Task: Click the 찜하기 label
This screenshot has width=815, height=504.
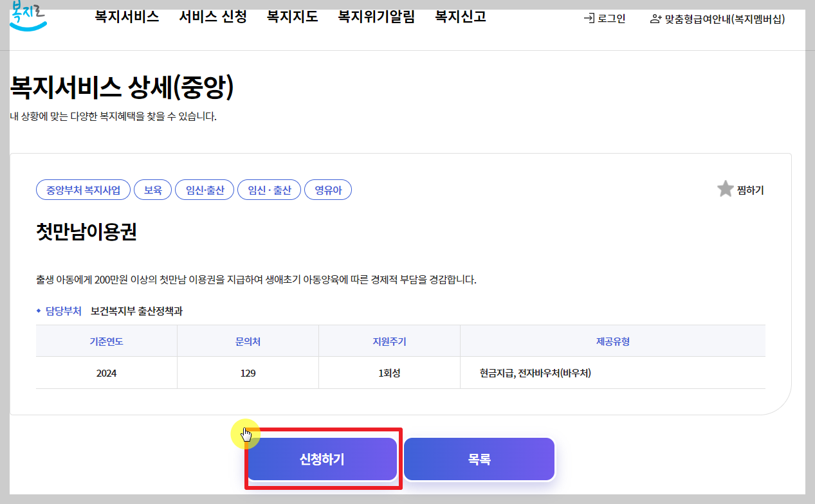Action: pyautogui.click(x=750, y=190)
